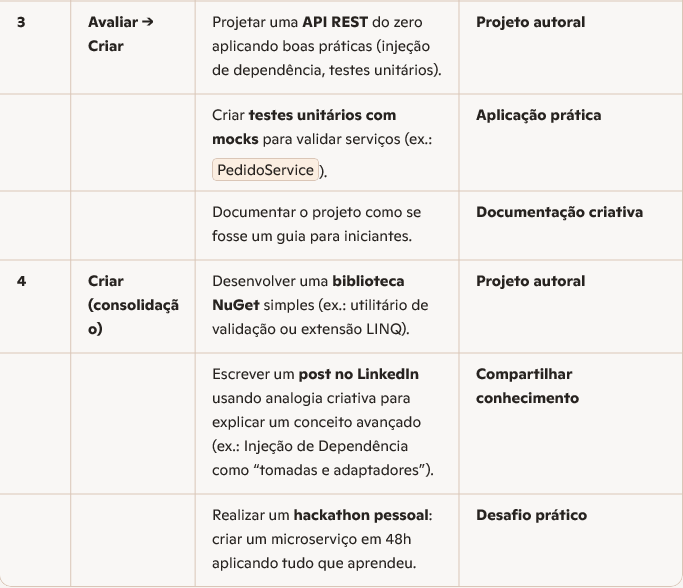Image resolution: width=683 pixels, height=588 pixels.
Task: Click the bold "post no LinkedIn" text
Action: coord(358,374)
